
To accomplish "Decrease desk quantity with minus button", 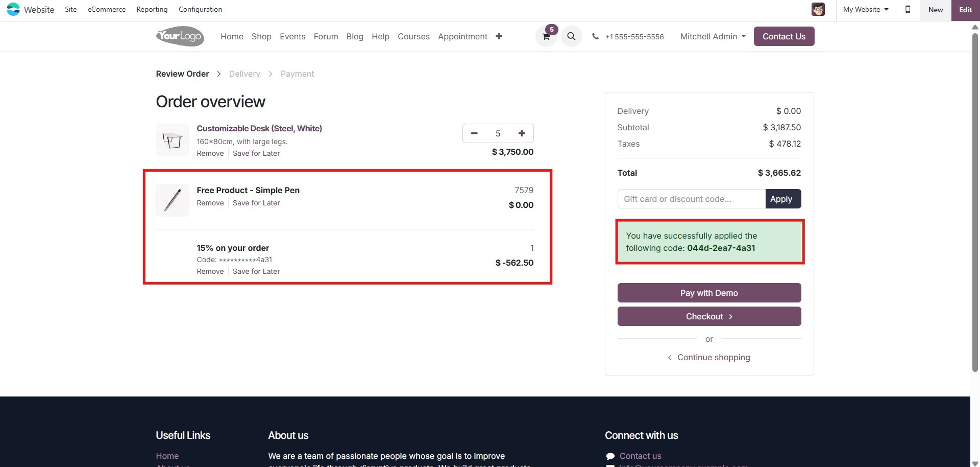I will [x=474, y=133].
